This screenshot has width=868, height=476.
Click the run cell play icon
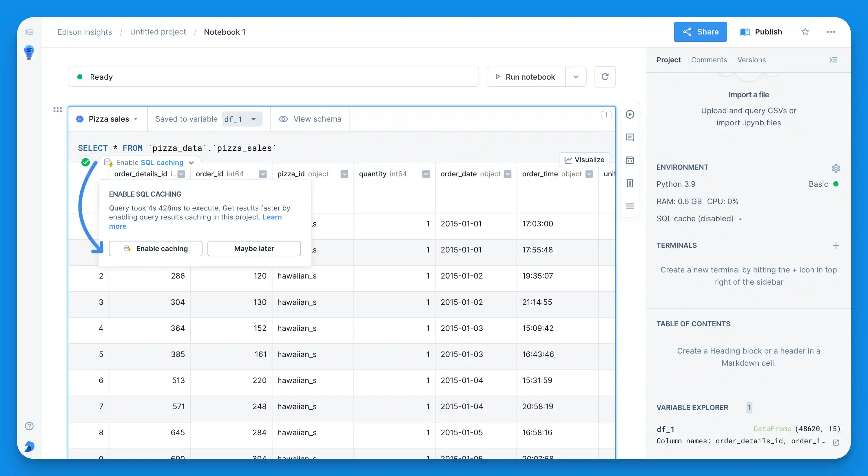coord(630,114)
